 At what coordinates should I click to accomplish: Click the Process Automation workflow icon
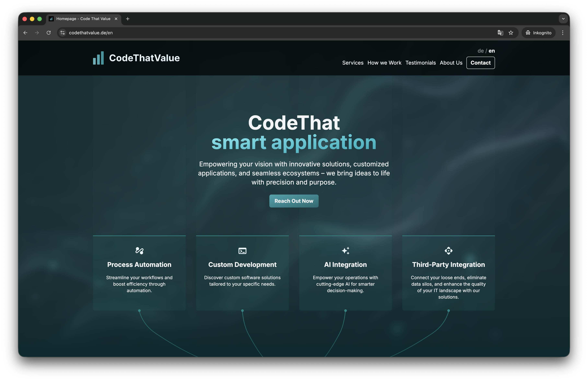139,251
